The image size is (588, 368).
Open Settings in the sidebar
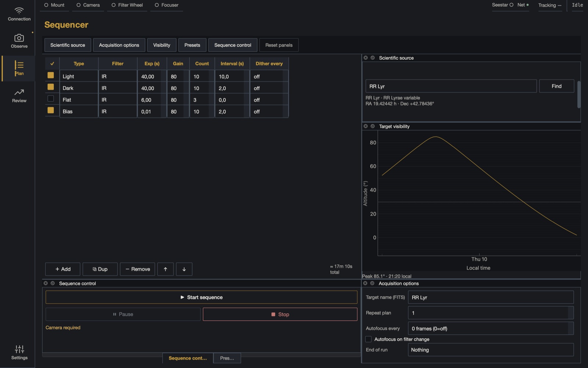point(19,352)
